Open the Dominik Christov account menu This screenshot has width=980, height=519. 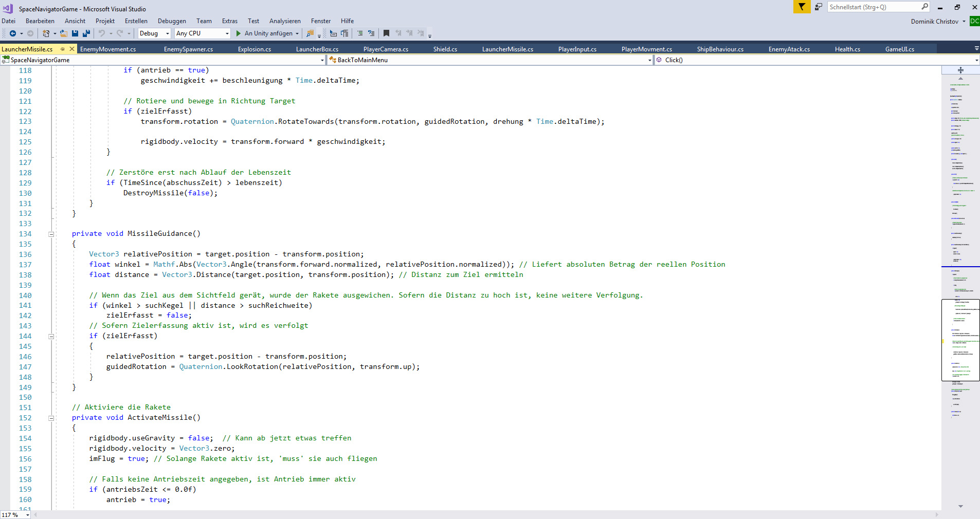click(937, 22)
